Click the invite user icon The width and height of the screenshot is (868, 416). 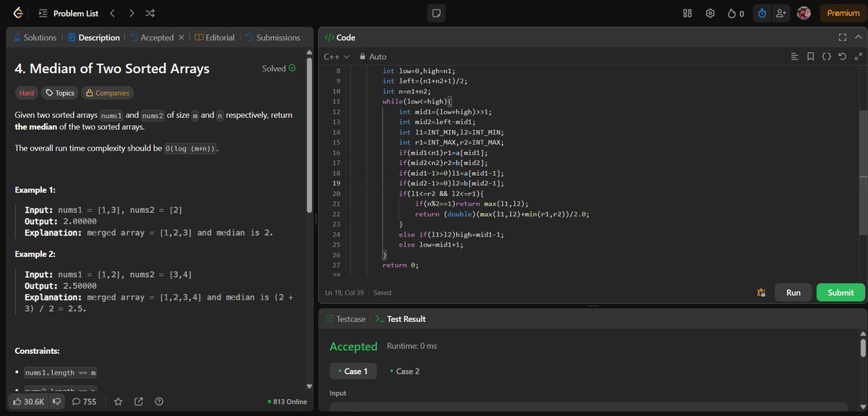[780, 13]
